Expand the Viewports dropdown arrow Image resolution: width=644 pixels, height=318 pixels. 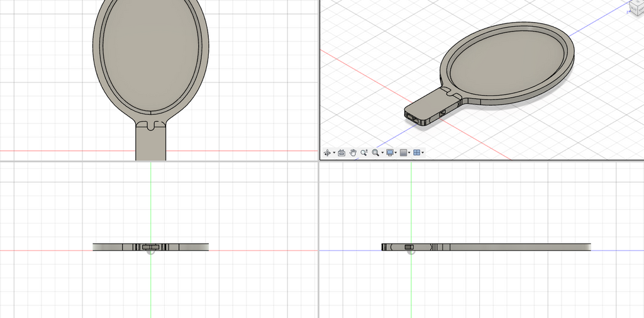[x=423, y=153]
